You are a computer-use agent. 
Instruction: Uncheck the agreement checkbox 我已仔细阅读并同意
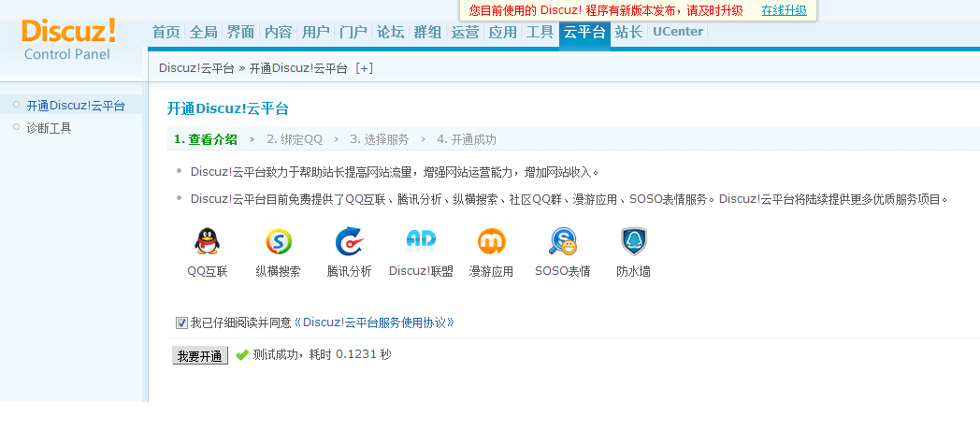(x=181, y=323)
